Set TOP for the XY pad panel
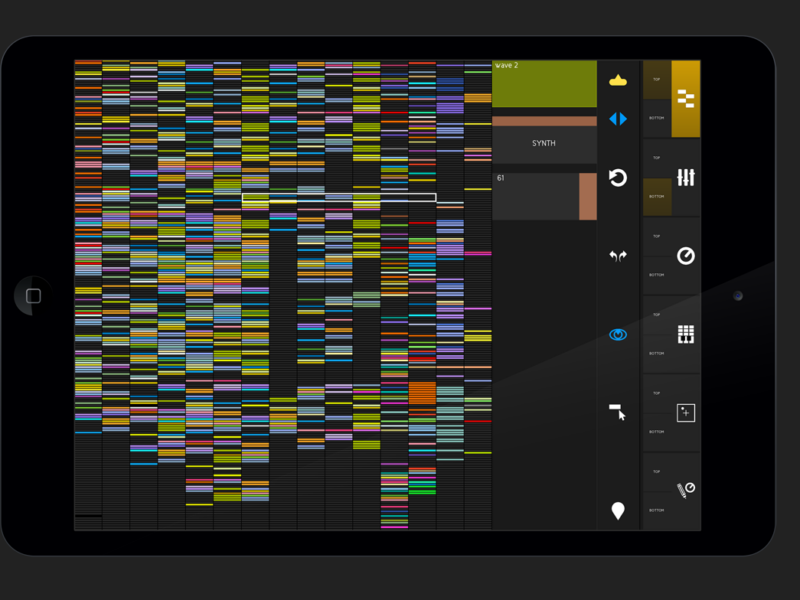Viewport: 800px width, 600px height. pos(657,394)
